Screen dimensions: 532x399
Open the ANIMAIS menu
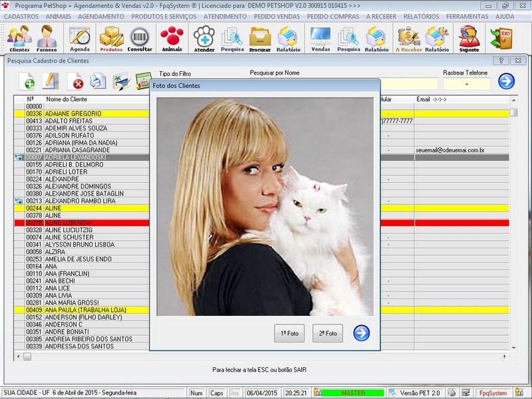[58, 16]
